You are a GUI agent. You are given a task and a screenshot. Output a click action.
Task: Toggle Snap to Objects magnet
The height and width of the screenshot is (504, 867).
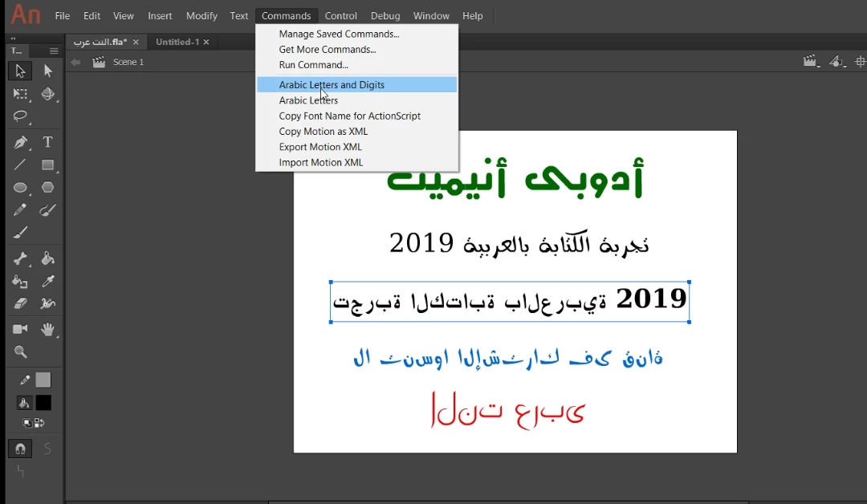[20, 449]
